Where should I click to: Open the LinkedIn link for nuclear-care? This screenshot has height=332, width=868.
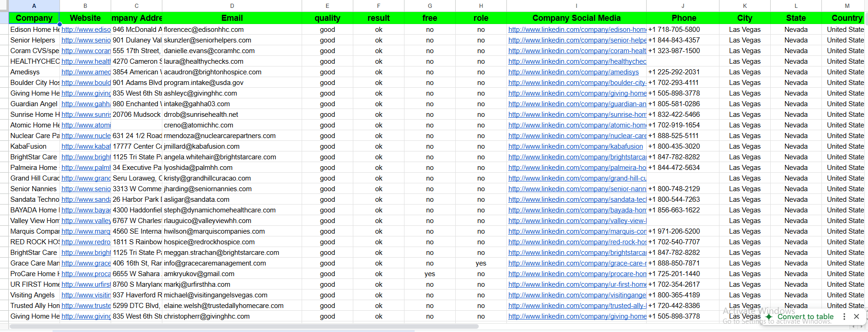pyautogui.click(x=577, y=136)
